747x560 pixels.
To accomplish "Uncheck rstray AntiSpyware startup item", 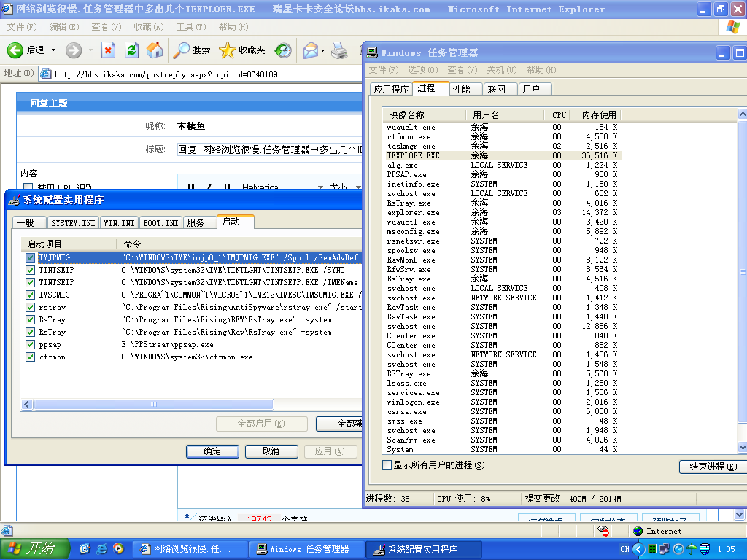I will click(31, 307).
